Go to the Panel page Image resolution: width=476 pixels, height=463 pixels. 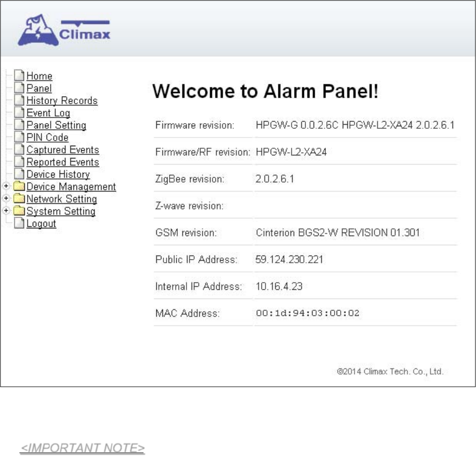(39, 88)
